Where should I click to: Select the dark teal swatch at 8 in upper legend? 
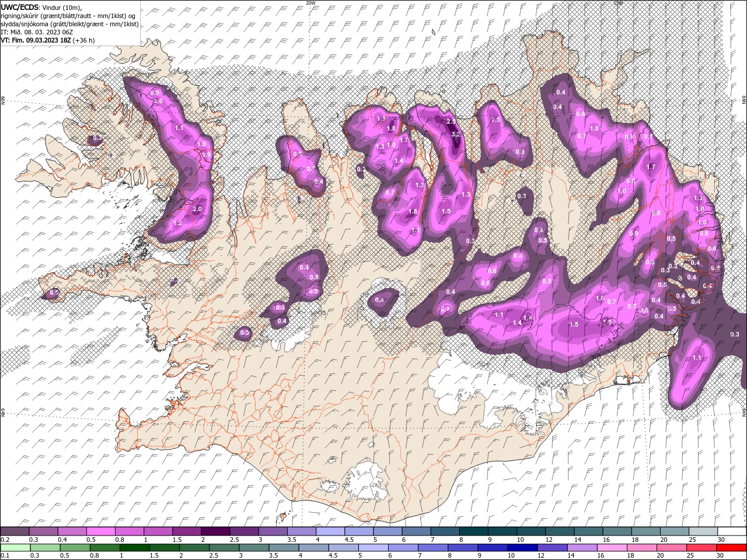[x=474, y=531]
